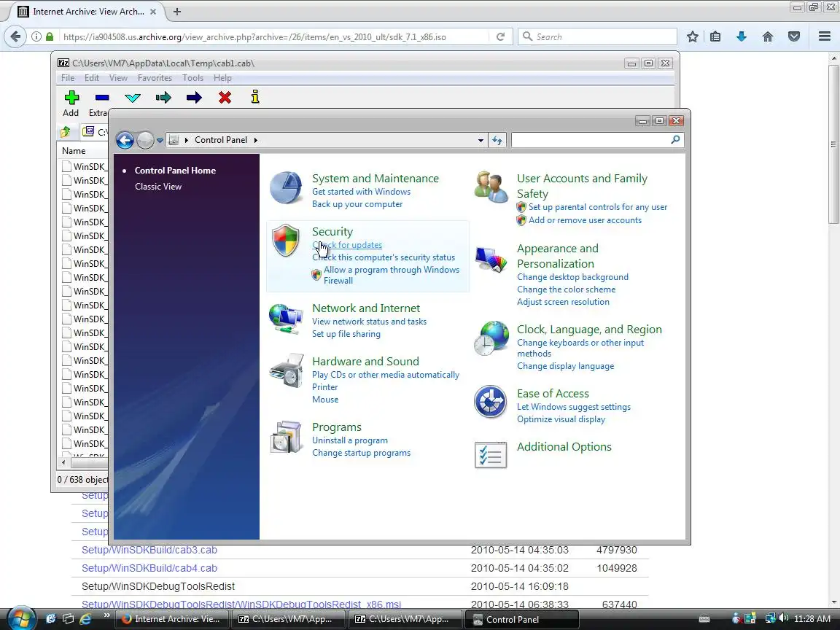Open the Ease of Access icon
The height and width of the screenshot is (630, 840).
pyautogui.click(x=490, y=402)
